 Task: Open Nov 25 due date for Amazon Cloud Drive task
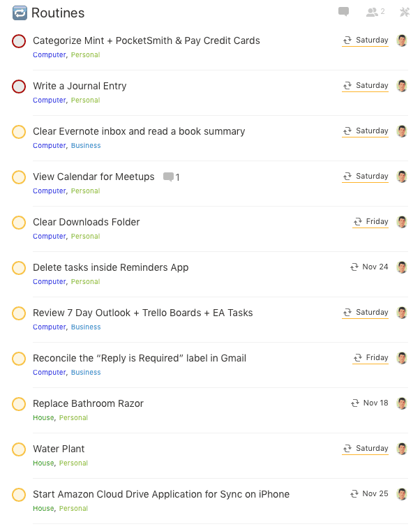(x=375, y=494)
